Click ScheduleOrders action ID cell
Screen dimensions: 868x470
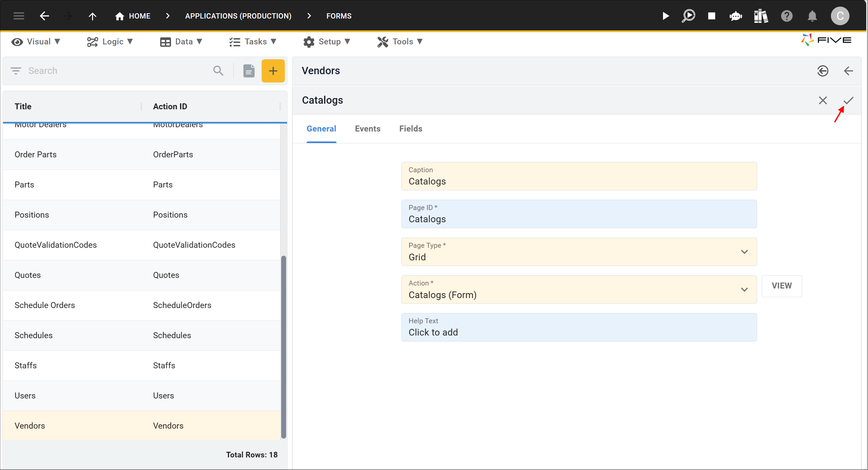click(182, 305)
